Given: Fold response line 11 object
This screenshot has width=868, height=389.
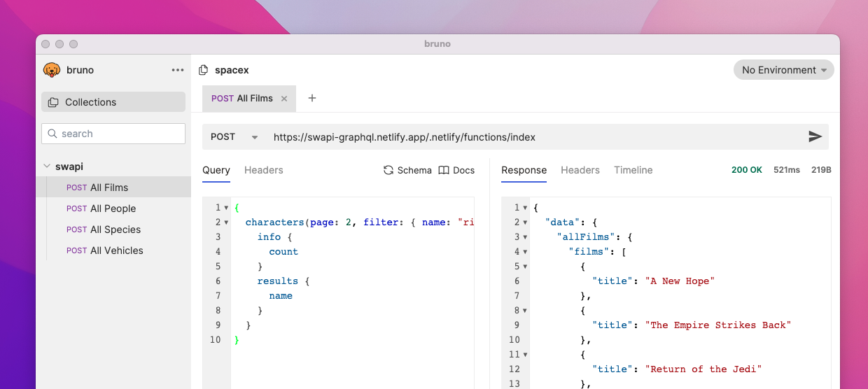Looking at the screenshot, I should pos(525,355).
